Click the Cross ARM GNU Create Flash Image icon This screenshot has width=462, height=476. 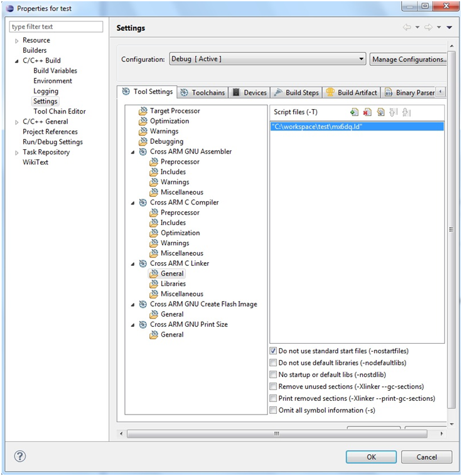(143, 304)
